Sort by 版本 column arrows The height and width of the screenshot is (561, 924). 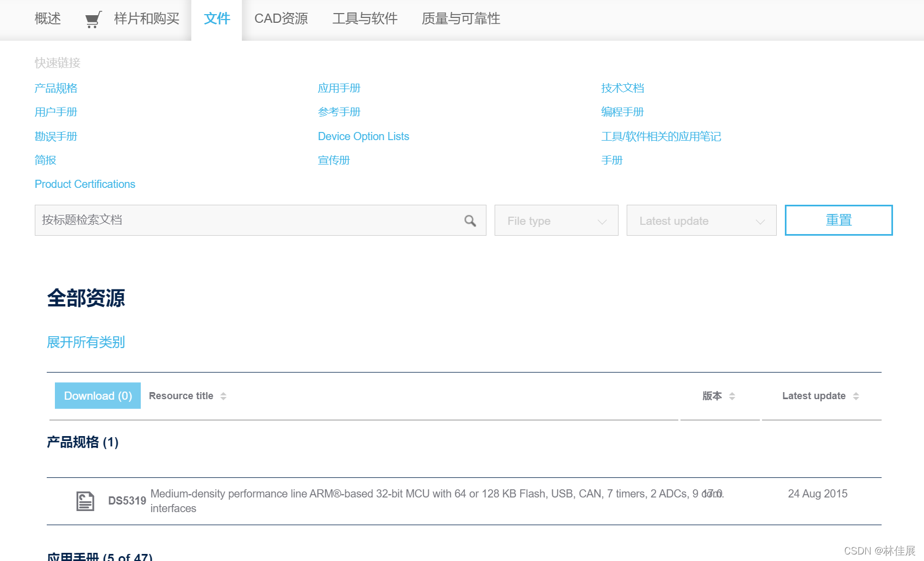coord(732,396)
